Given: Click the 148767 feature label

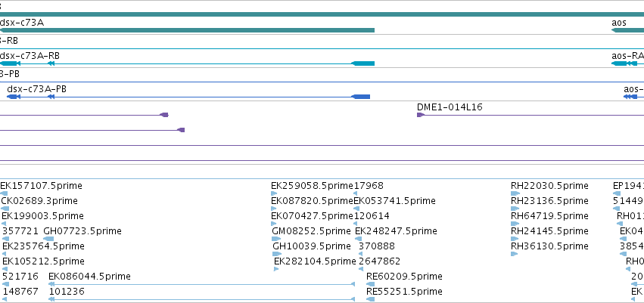Looking at the screenshot, I should (20, 292).
